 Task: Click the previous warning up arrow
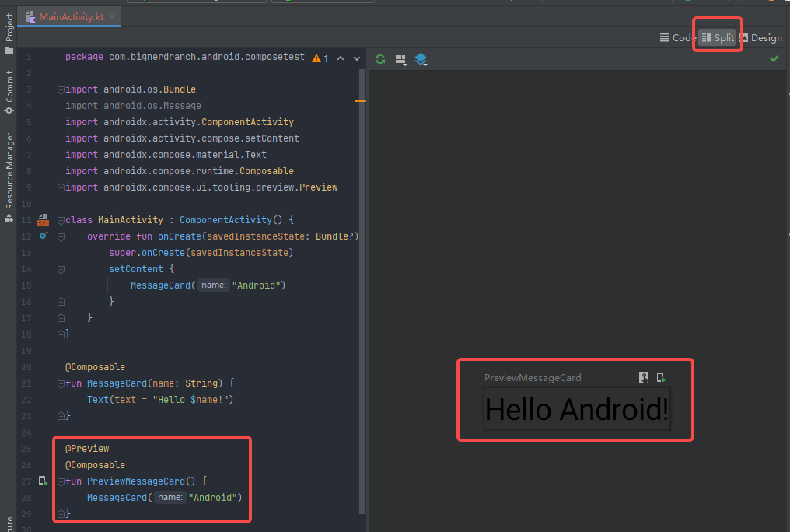point(341,57)
